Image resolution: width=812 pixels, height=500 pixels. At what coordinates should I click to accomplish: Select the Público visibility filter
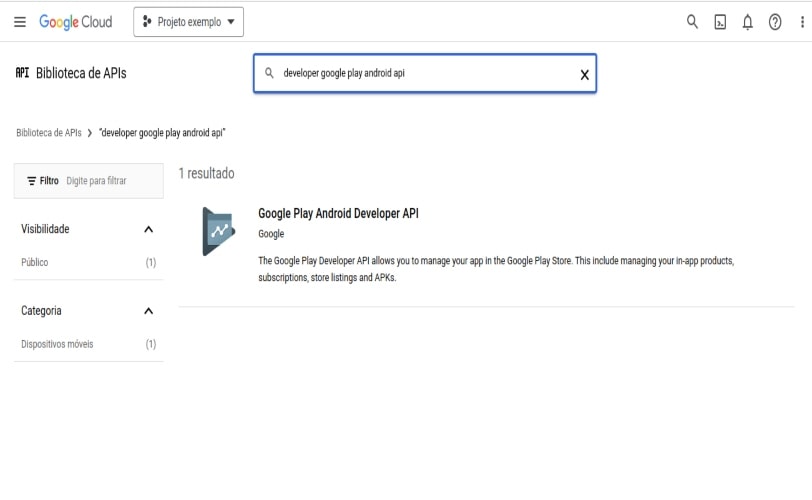pos(35,262)
